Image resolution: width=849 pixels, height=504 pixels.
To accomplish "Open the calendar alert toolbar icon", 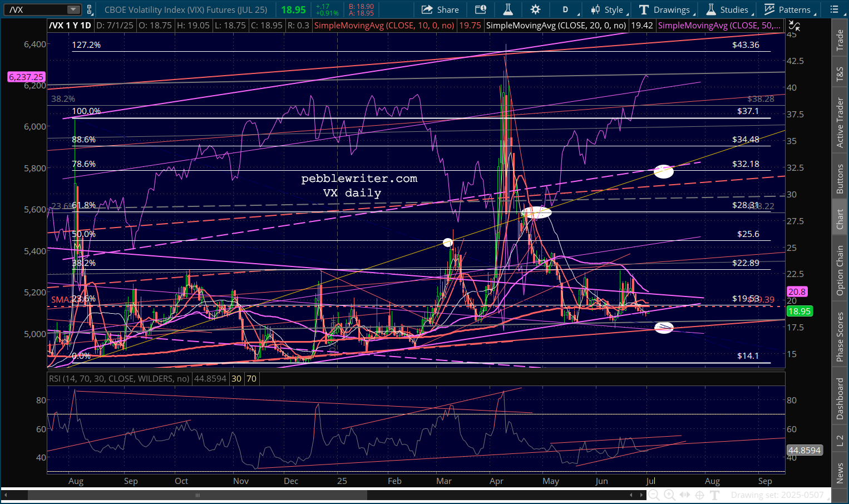I will (480, 9).
